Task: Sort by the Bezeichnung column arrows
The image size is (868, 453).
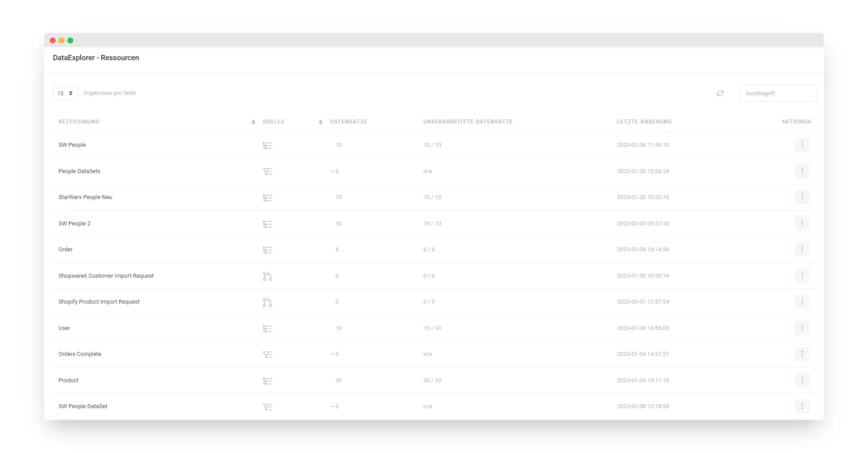Action: [253, 122]
